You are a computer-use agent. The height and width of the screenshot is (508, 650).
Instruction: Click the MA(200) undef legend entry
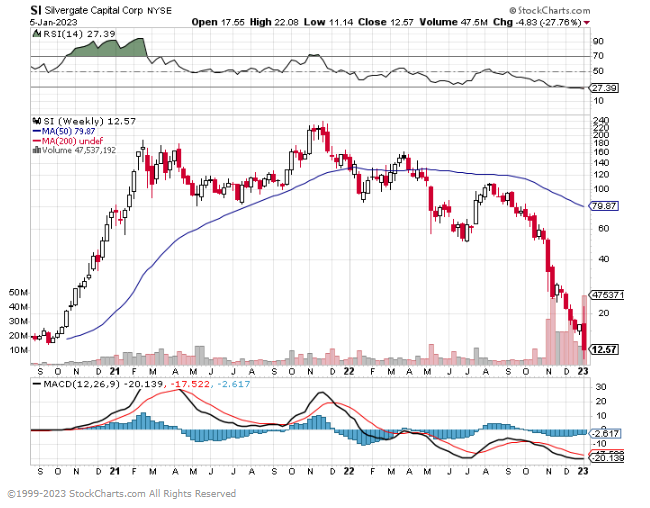[72, 141]
